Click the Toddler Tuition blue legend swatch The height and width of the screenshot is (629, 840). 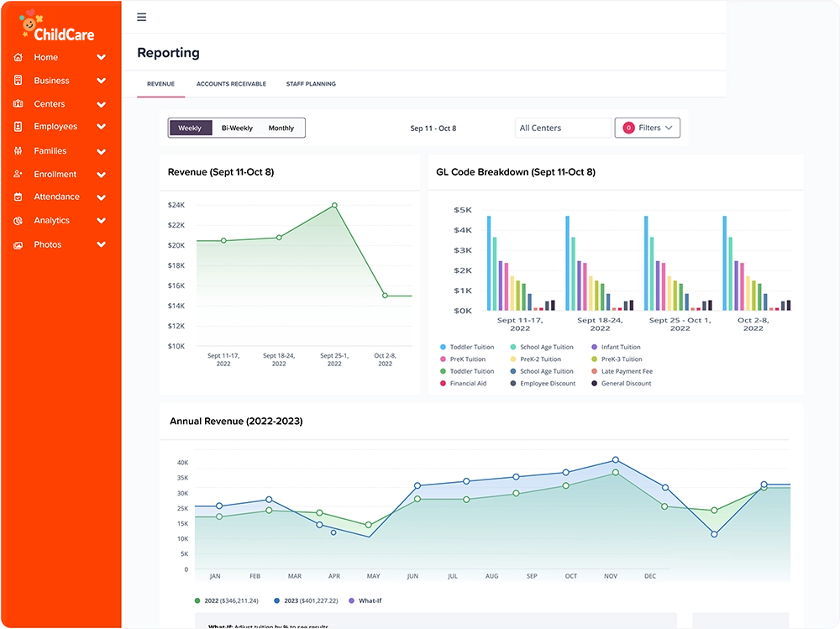point(443,347)
